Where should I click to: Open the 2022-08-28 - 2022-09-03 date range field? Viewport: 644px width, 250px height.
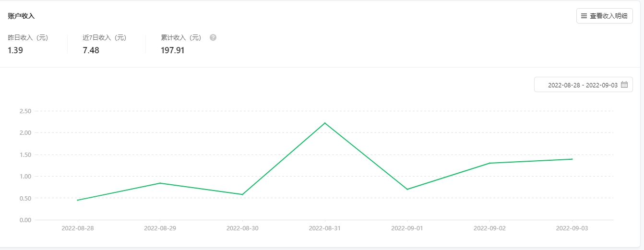[582, 84]
